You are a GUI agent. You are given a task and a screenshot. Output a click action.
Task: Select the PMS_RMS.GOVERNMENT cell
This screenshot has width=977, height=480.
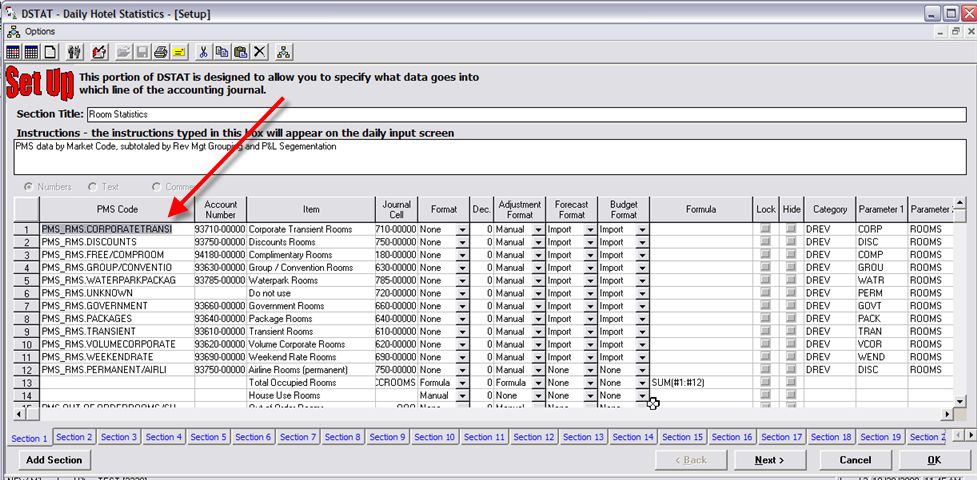click(117, 306)
